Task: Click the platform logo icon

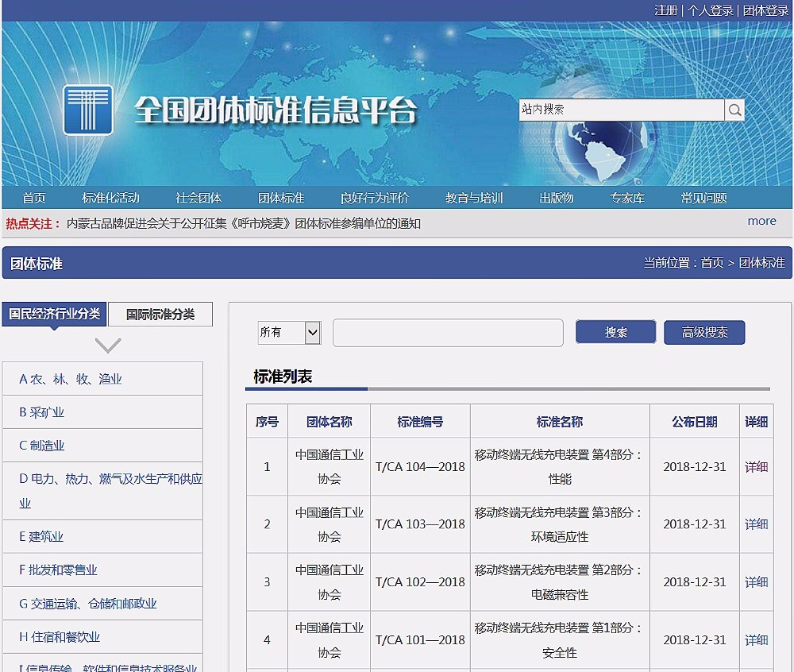Action: pos(88,110)
